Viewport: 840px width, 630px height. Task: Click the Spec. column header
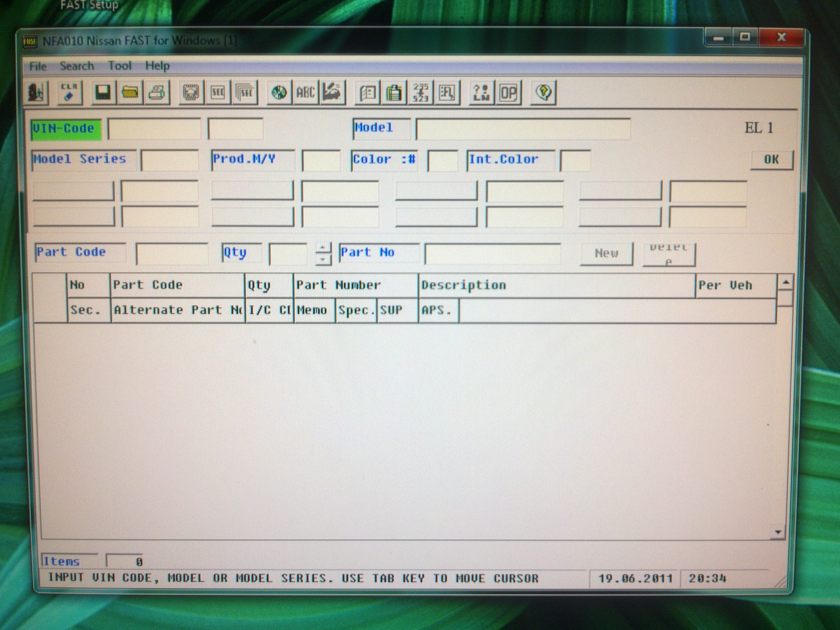click(356, 310)
